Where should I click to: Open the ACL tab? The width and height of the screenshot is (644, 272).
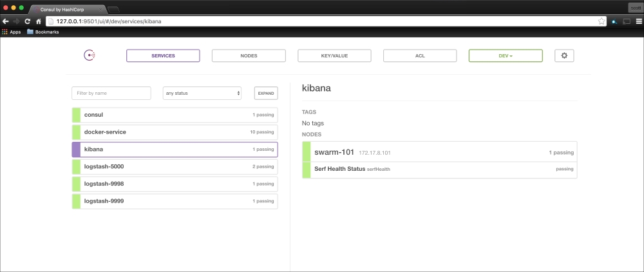click(420, 55)
